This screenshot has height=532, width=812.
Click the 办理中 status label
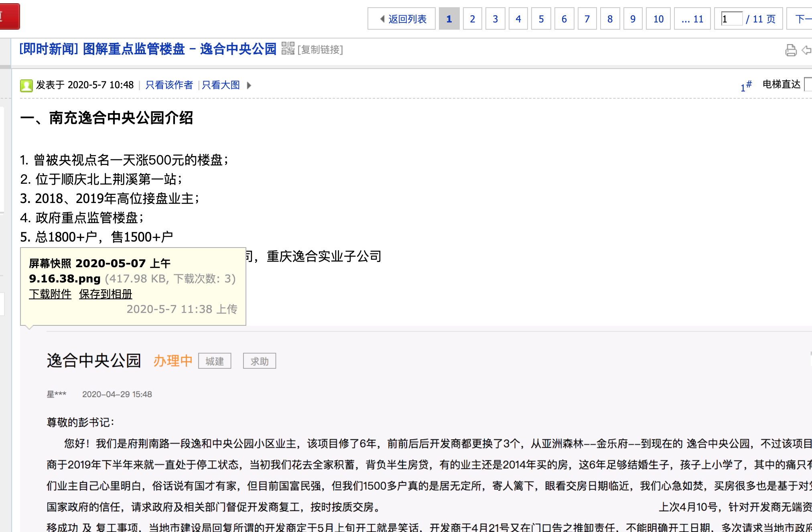coord(173,361)
